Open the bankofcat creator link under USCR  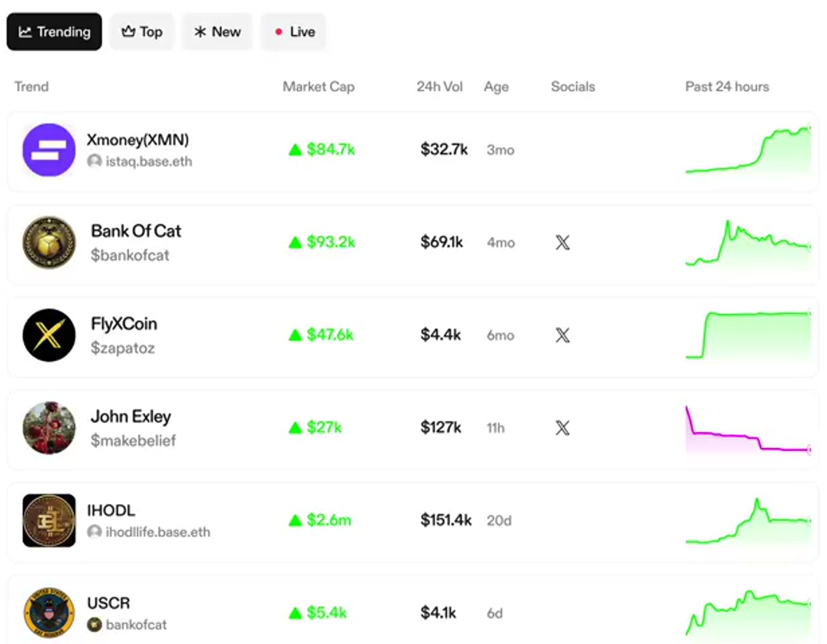point(135,625)
